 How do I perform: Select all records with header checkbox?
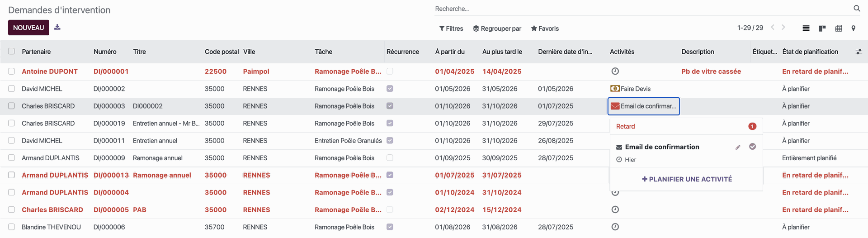click(11, 51)
